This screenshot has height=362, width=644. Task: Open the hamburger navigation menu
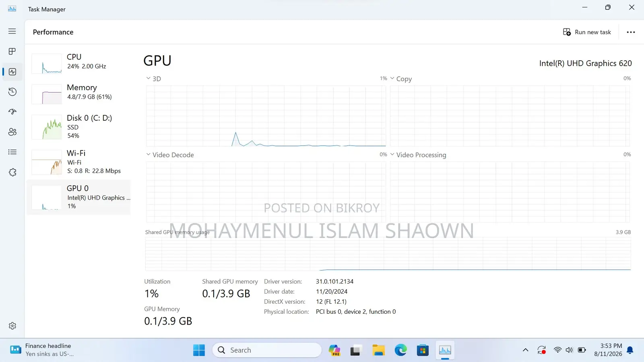(x=12, y=31)
